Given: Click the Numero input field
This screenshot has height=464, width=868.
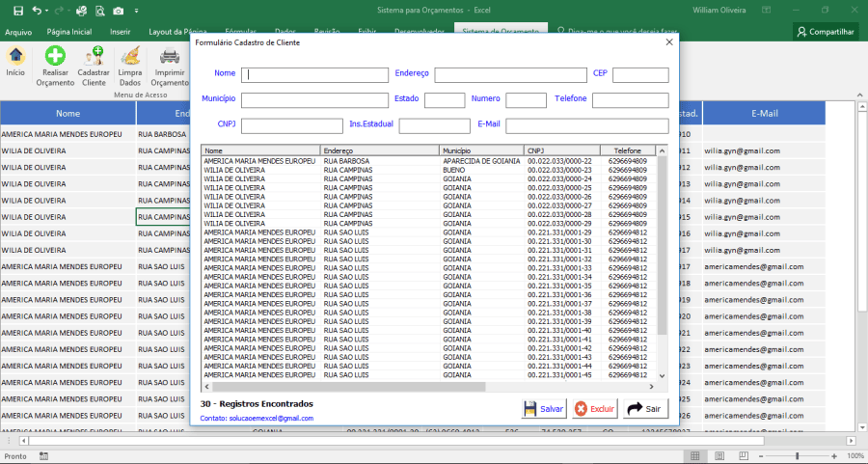Looking at the screenshot, I should tap(526, 100).
